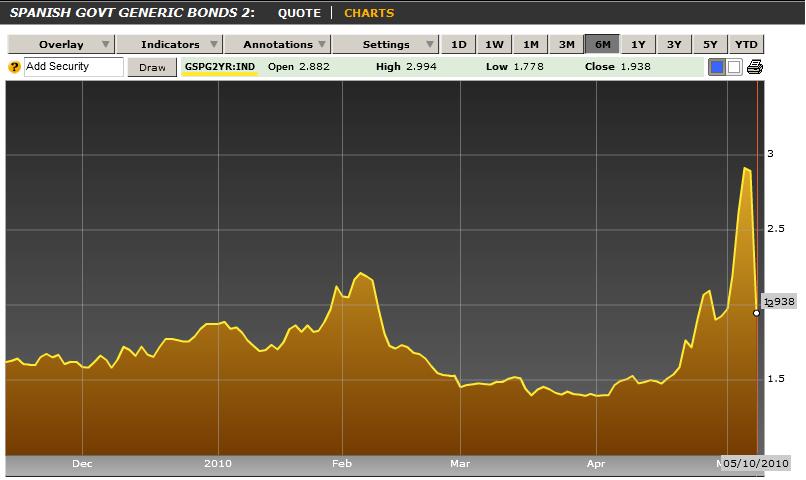
Task: Select the 1W time range
Action: pos(494,44)
